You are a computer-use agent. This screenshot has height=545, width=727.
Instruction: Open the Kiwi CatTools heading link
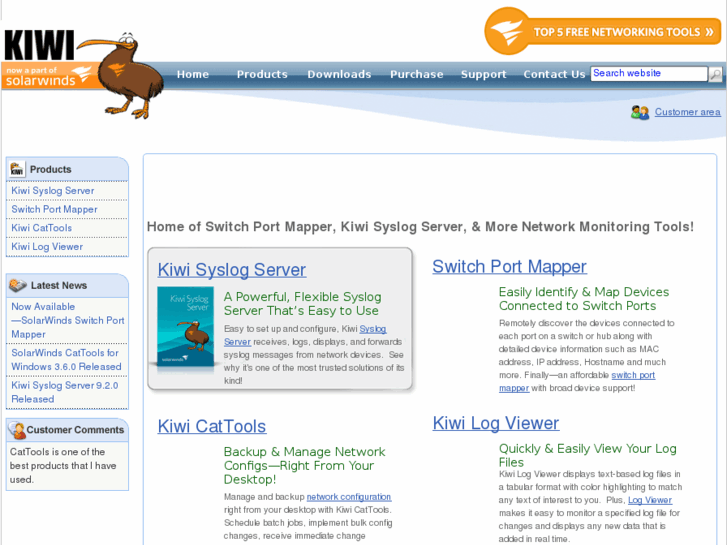(211, 426)
